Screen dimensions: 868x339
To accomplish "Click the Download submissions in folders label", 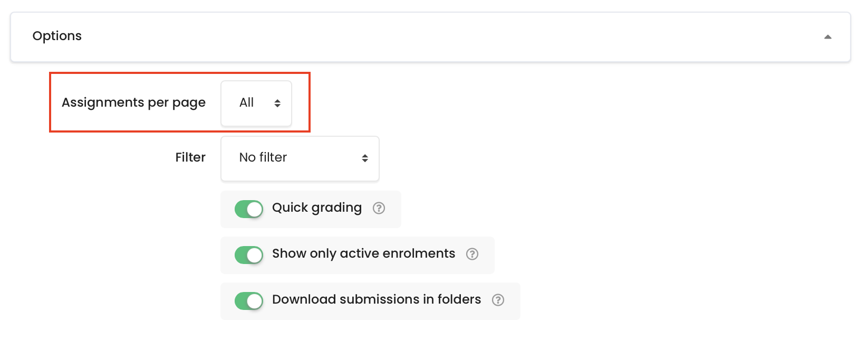I will pyautogui.click(x=377, y=299).
